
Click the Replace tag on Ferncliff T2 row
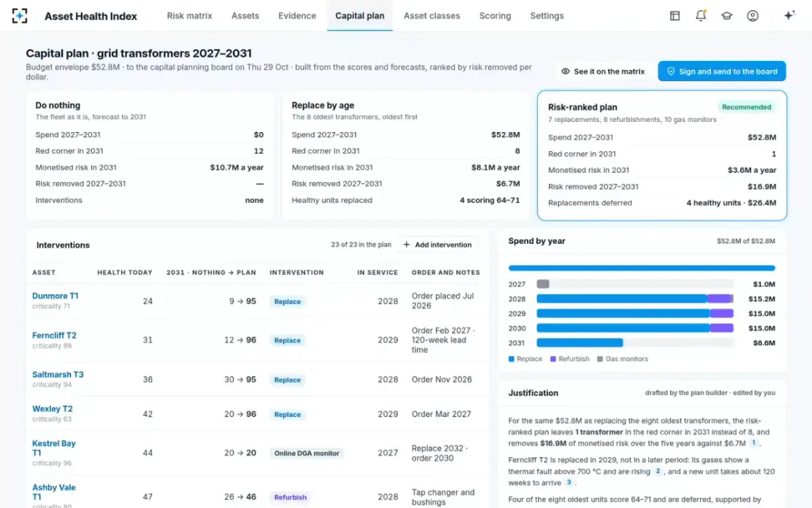coord(288,341)
